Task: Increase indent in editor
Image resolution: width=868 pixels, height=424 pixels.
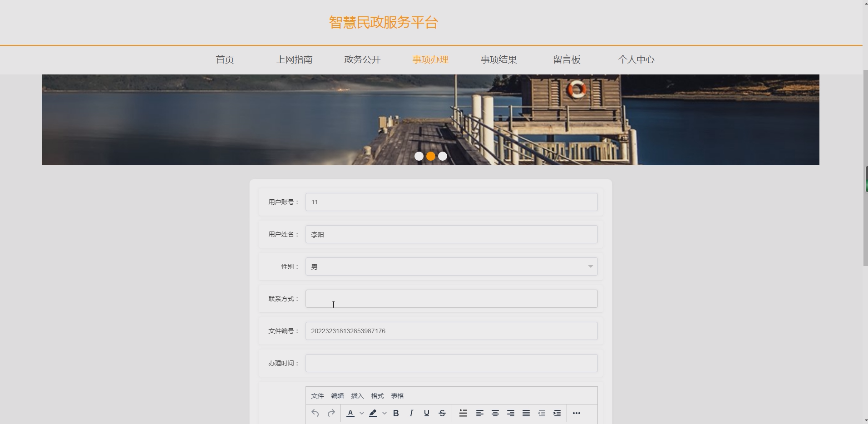Action: click(x=557, y=413)
